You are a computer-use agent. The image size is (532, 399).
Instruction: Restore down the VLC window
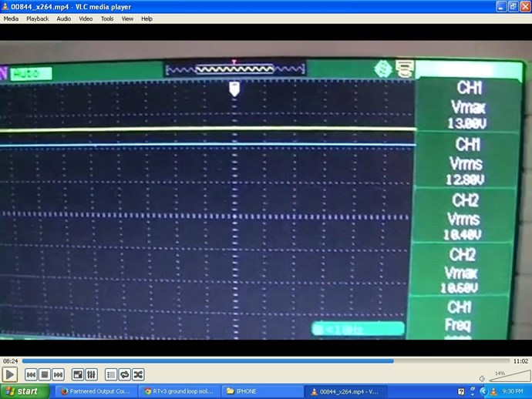[x=513, y=6]
